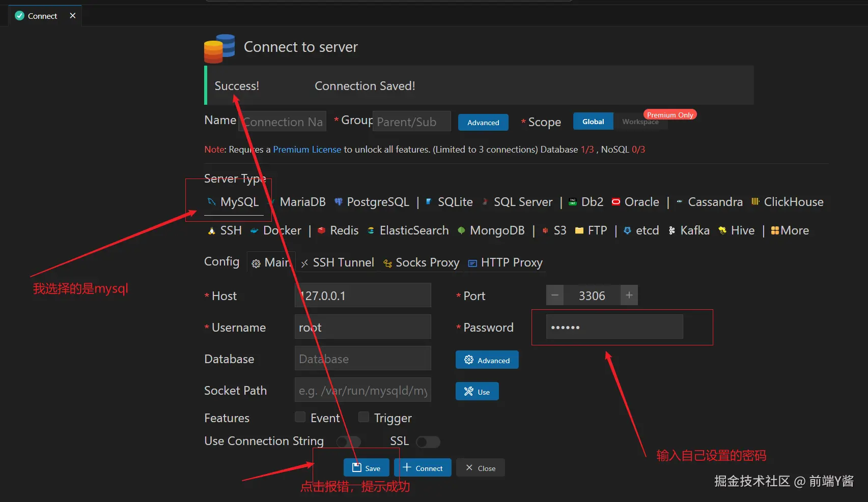Switch to SSH Tunnel config tab

(338, 262)
